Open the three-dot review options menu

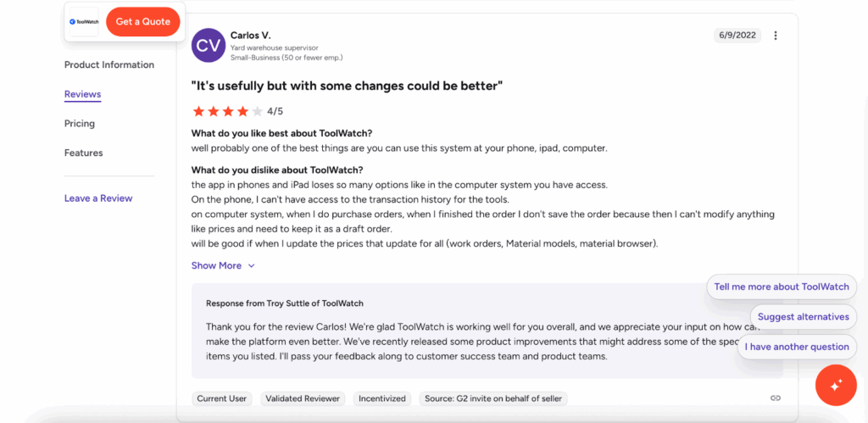776,36
